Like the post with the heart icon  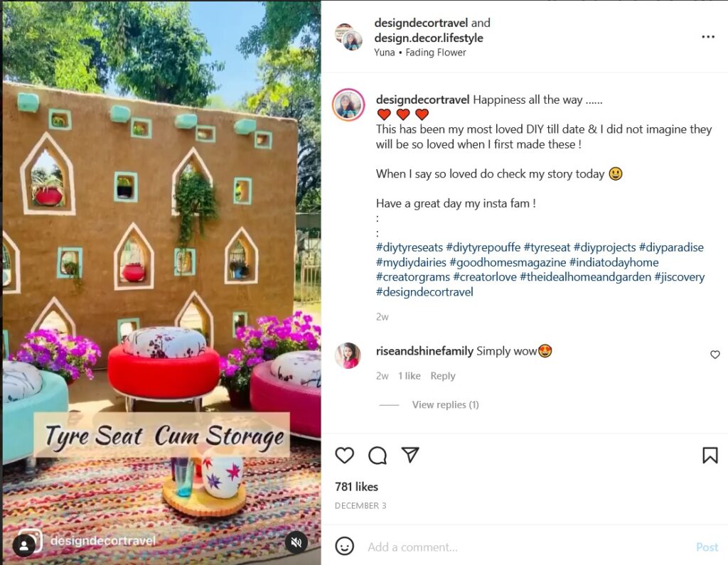click(x=345, y=456)
